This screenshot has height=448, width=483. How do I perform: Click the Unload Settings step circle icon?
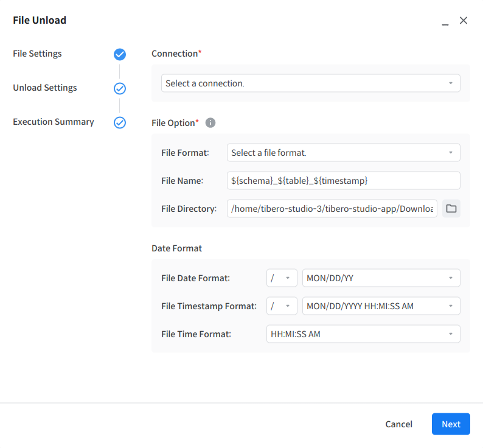(x=120, y=89)
